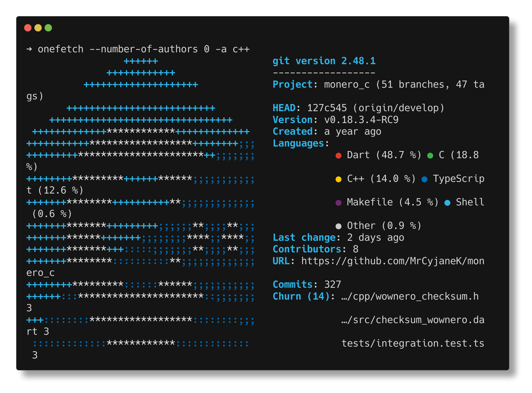Click 'Other (0.9 %)' entry

point(384,226)
